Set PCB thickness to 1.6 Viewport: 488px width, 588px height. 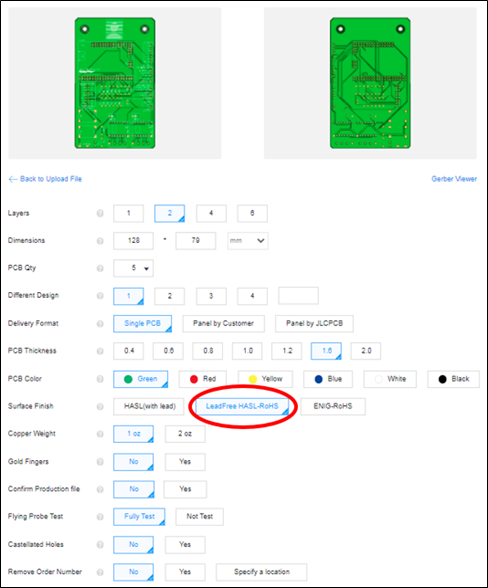(326, 351)
